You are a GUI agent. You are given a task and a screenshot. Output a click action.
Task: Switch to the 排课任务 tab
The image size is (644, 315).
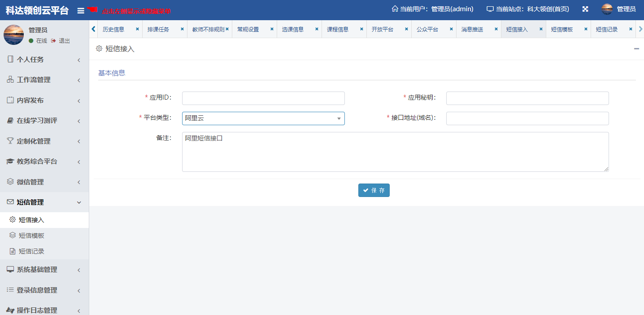tap(158, 29)
